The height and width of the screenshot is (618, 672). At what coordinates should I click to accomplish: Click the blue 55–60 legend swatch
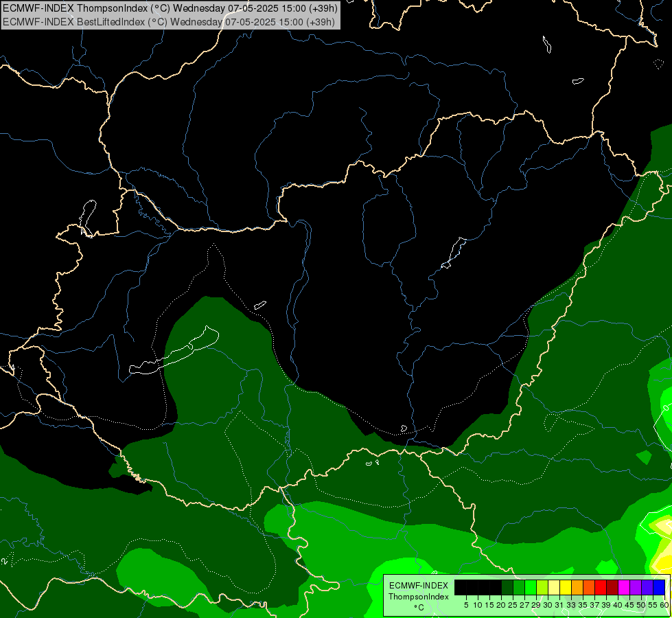tap(659, 587)
